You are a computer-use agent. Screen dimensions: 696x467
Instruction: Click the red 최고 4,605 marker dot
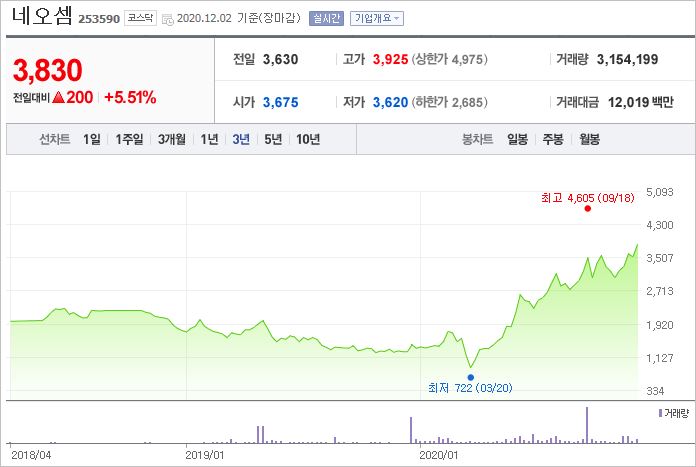tap(588, 209)
